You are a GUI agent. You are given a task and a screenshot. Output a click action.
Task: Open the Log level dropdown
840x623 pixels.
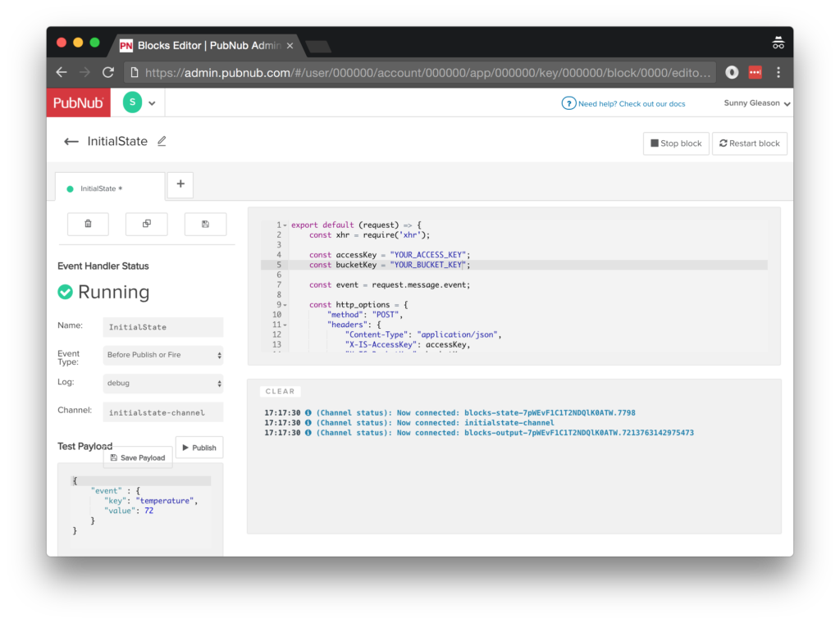(x=163, y=383)
